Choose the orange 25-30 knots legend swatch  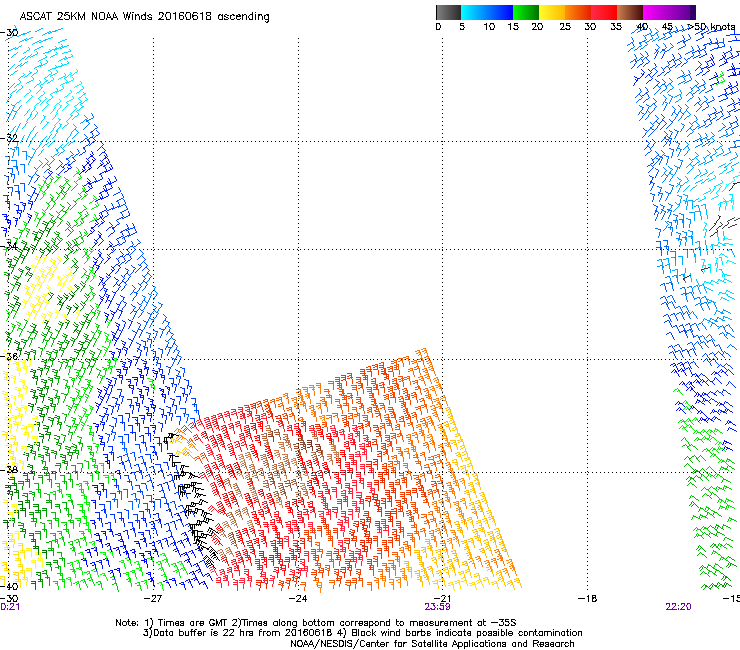(x=578, y=12)
